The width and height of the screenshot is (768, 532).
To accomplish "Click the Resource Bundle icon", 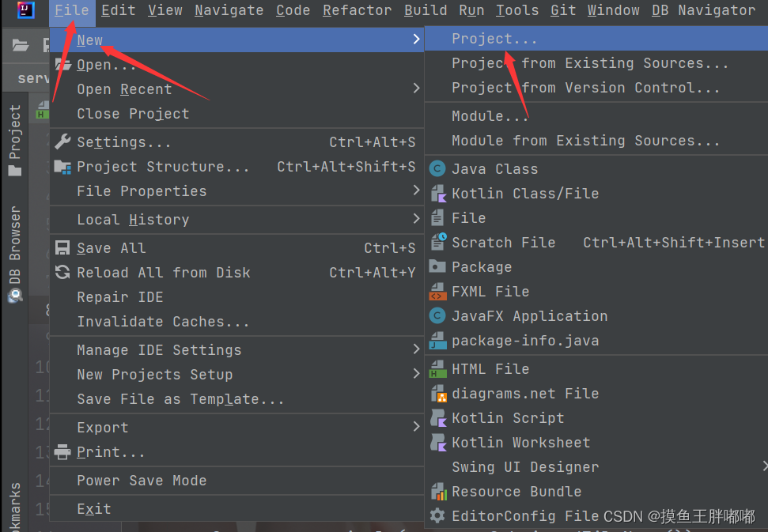I will click(x=438, y=492).
